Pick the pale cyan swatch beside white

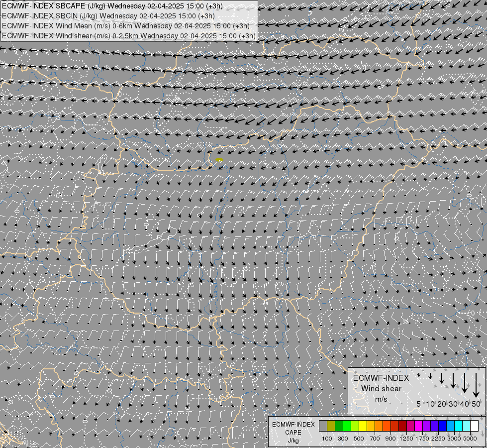click(467, 426)
